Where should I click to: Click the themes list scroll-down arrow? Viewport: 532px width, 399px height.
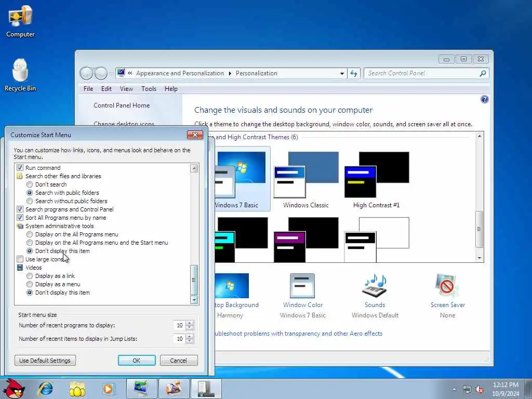tap(480, 258)
